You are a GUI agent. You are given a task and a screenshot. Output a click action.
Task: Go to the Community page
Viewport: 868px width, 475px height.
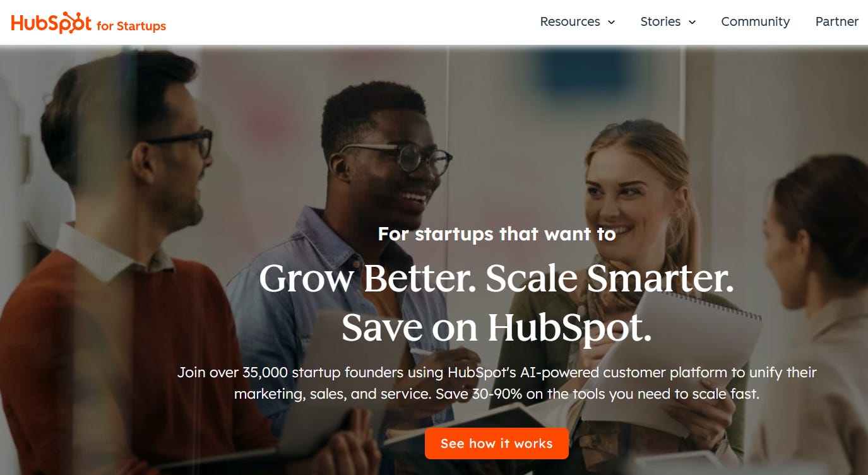(755, 21)
